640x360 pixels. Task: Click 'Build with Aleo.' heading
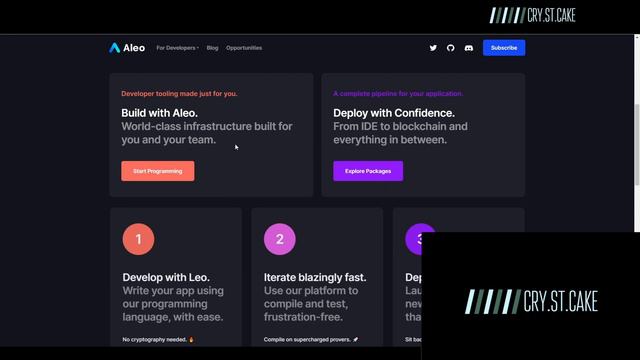159,113
